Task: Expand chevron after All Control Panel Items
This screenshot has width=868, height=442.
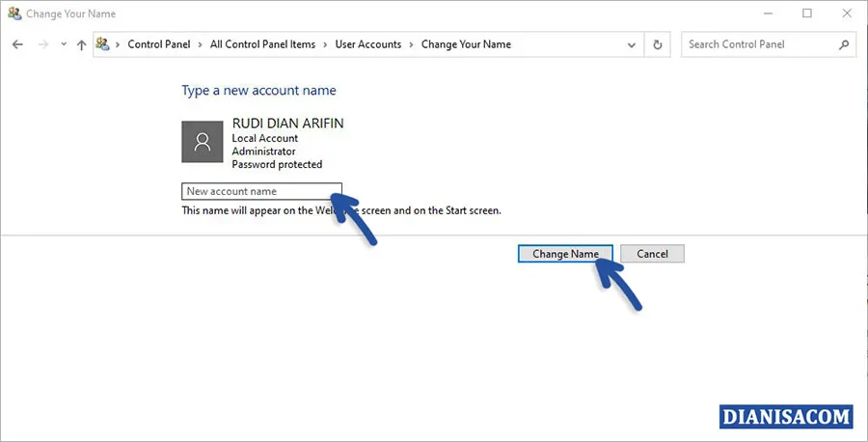Action: coord(325,44)
